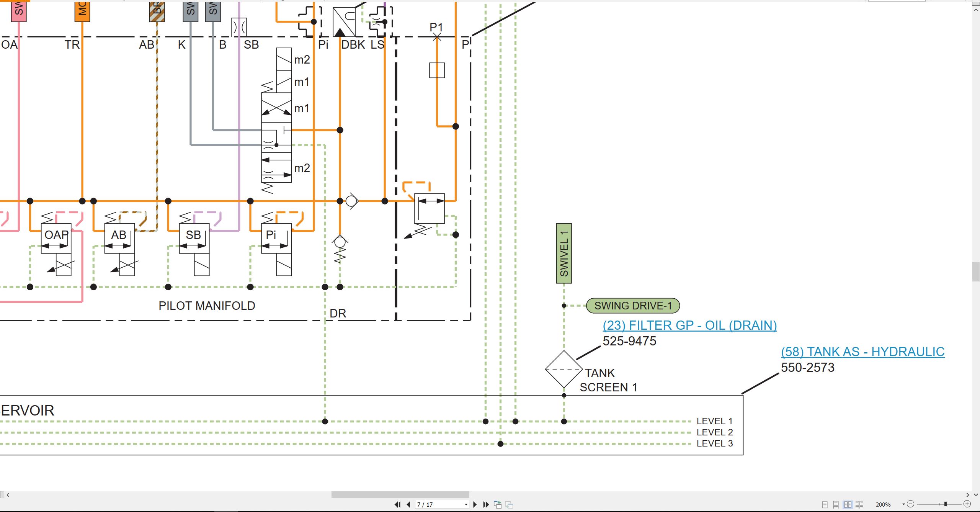Image resolution: width=980 pixels, height=512 pixels.
Task: Click the LEVEL 2 label
Action: click(714, 432)
